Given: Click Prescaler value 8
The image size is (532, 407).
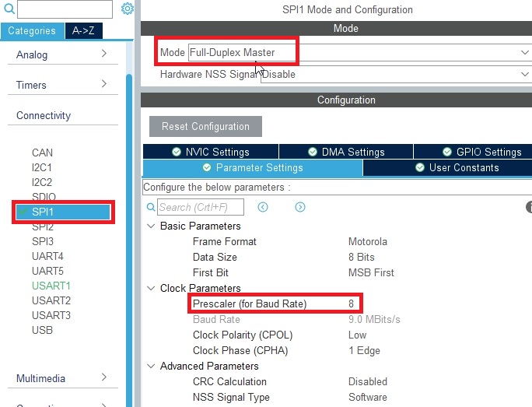Looking at the screenshot, I should (x=351, y=303).
